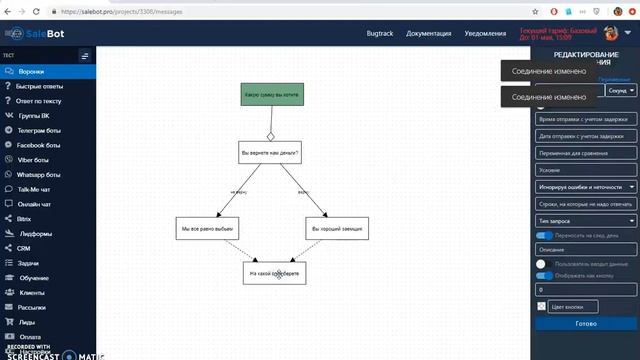The image size is (640, 360).
Task: Collapse sidebar with the hamburger icon
Action: click(x=84, y=56)
